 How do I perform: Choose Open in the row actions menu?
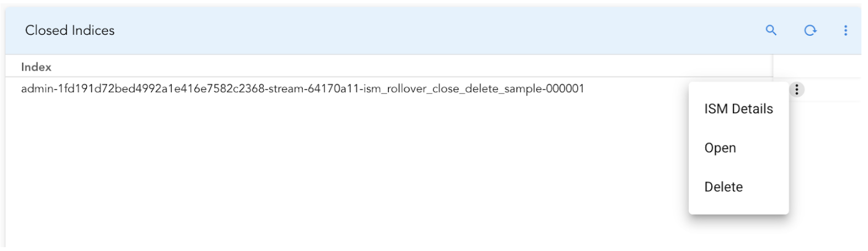click(720, 148)
